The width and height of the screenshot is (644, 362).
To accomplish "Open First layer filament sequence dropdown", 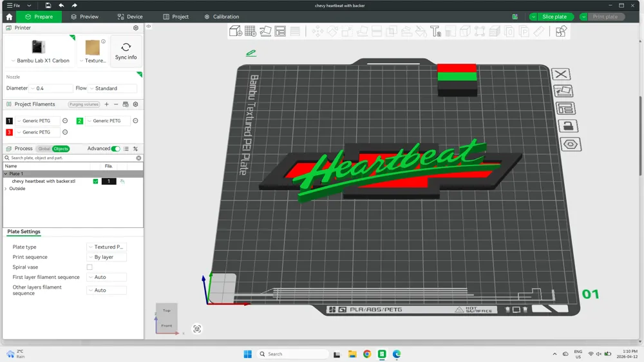I will (x=106, y=278).
